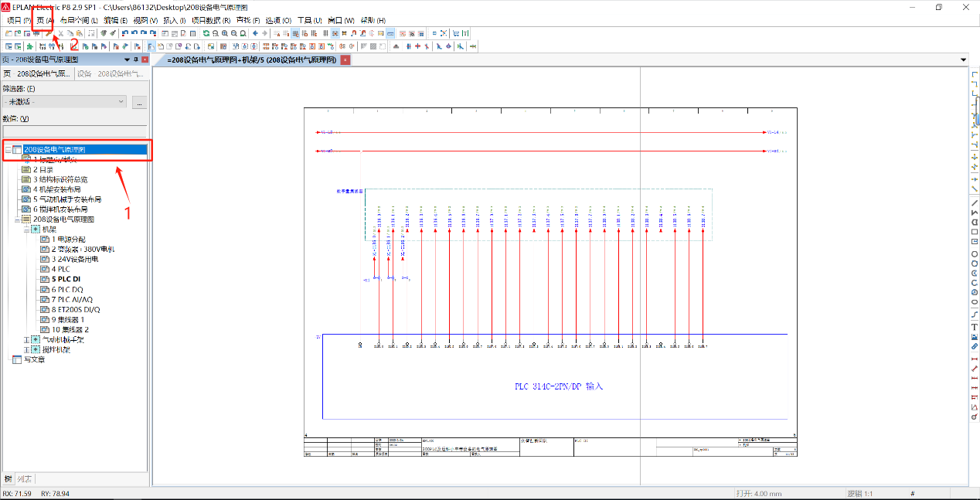
Task: Open the 工具 (U) menu
Action: coord(310,19)
